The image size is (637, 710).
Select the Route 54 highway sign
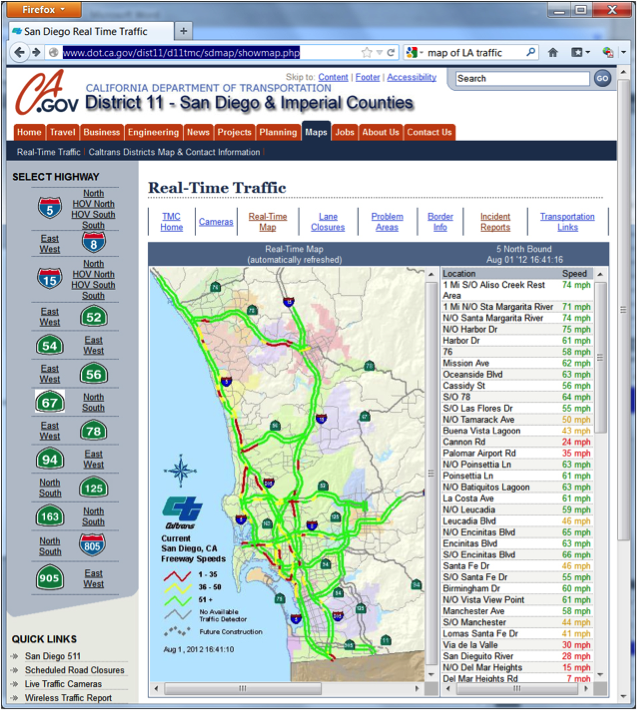tap(50, 346)
